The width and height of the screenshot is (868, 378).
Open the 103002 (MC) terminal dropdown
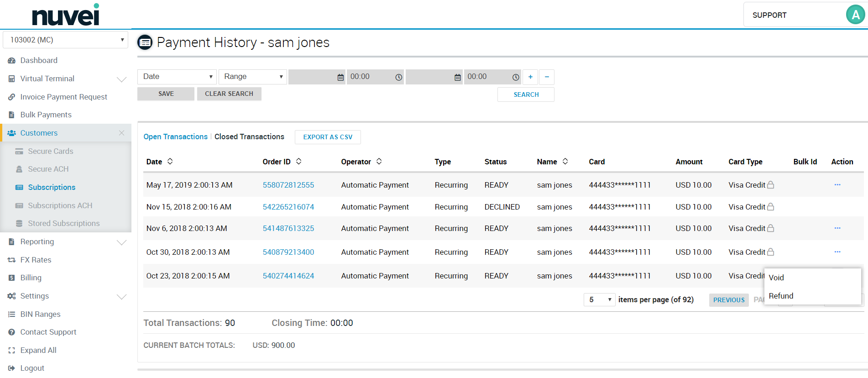tap(66, 40)
